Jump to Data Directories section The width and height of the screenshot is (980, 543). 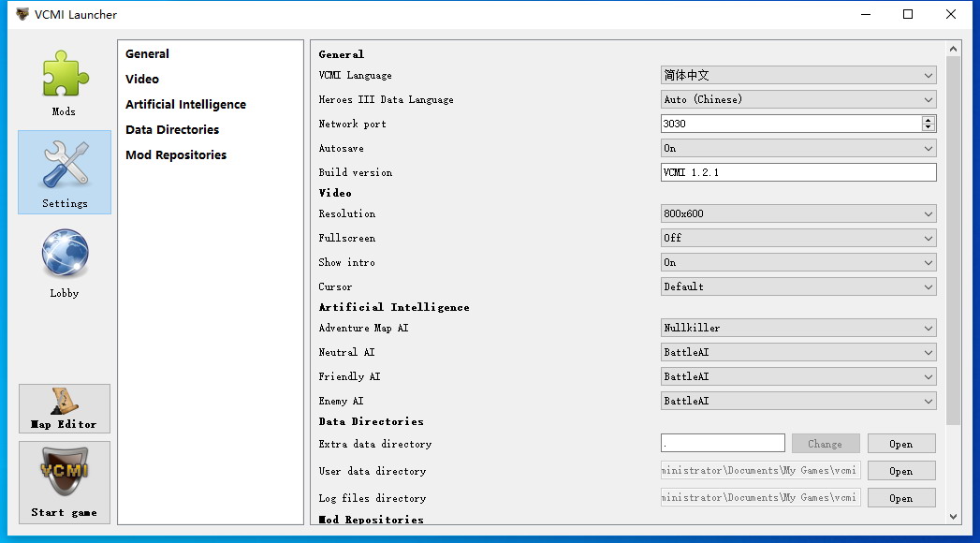(172, 129)
